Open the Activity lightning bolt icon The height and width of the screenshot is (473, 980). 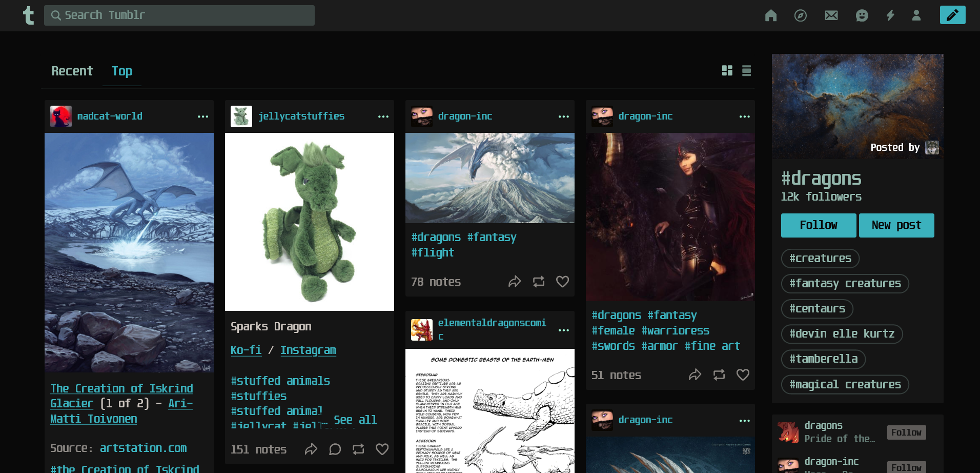point(890,15)
